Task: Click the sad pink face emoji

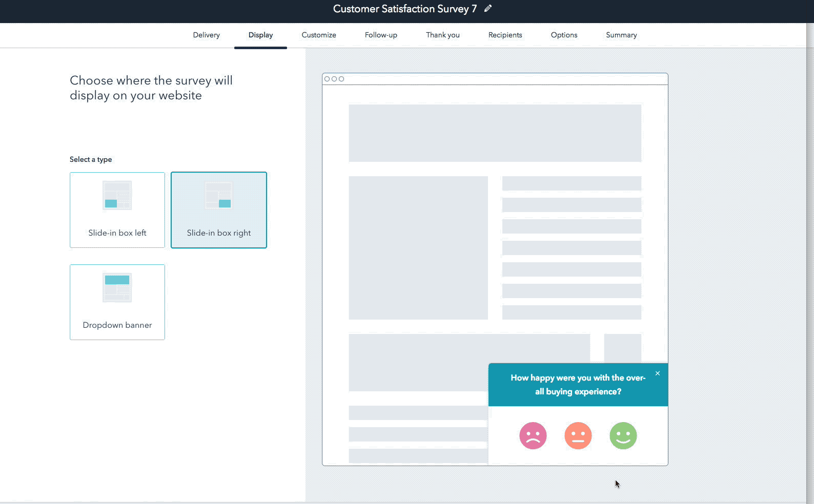Action: pyautogui.click(x=533, y=435)
